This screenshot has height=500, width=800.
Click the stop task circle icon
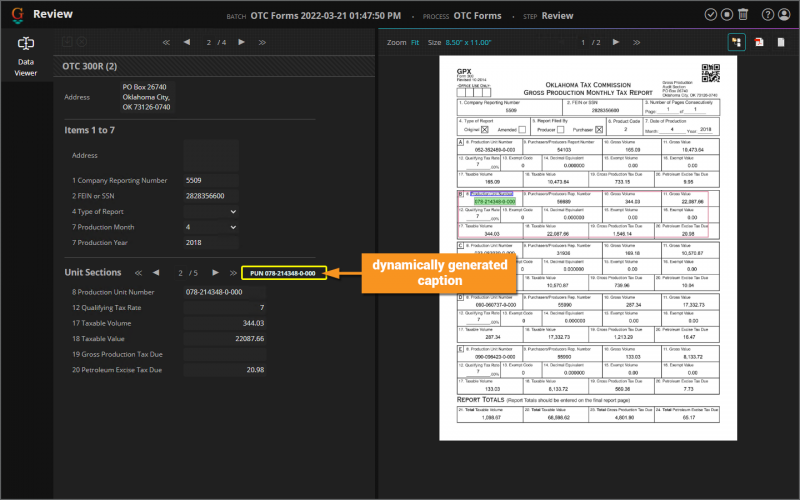[x=726, y=14]
